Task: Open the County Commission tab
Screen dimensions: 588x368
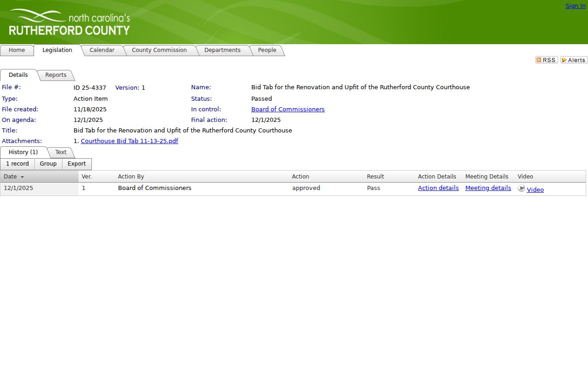Action: tap(159, 50)
